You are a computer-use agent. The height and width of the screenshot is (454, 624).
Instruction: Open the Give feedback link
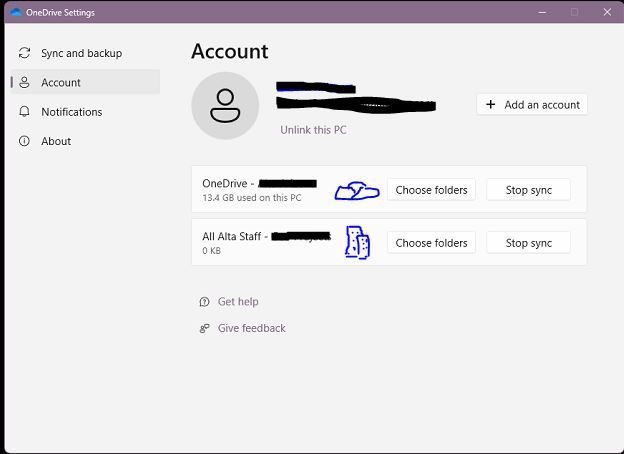pos(252,328)
